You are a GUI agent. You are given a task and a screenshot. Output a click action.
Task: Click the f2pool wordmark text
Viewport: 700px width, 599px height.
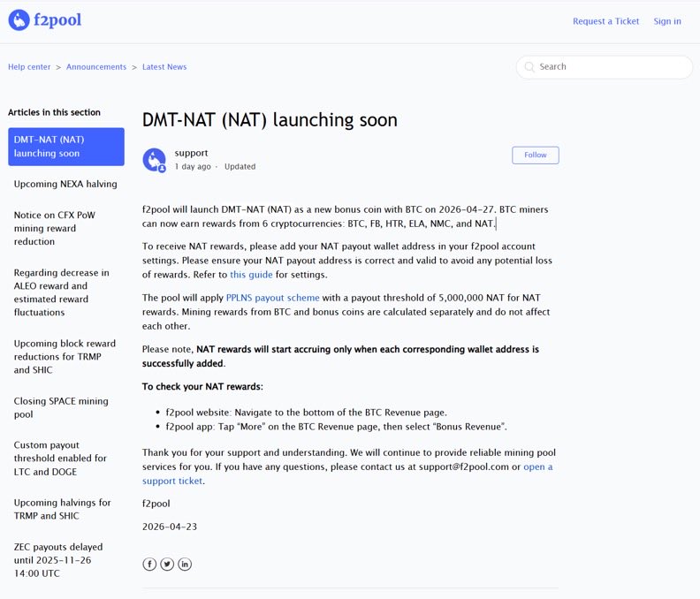point(57,20)
